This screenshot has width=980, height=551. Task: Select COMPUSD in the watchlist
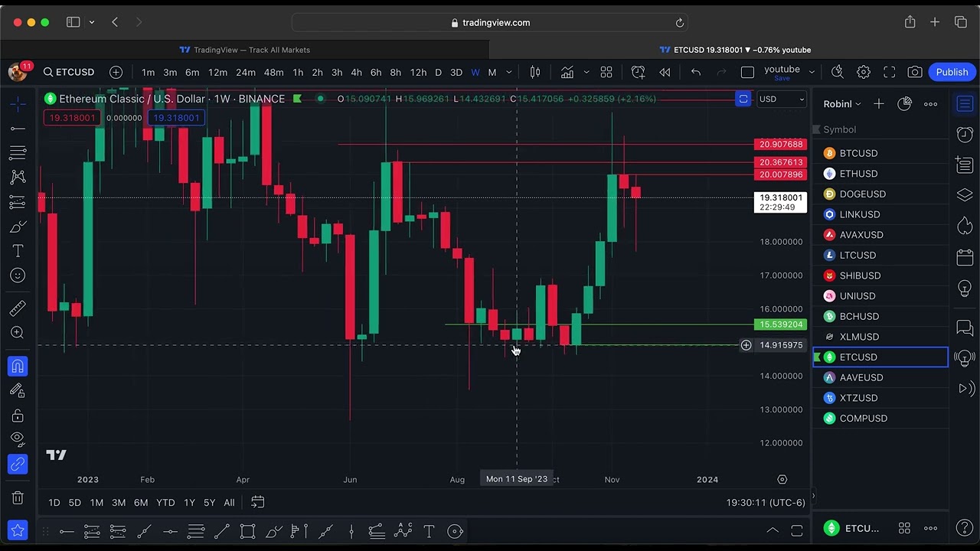(880, 418)
